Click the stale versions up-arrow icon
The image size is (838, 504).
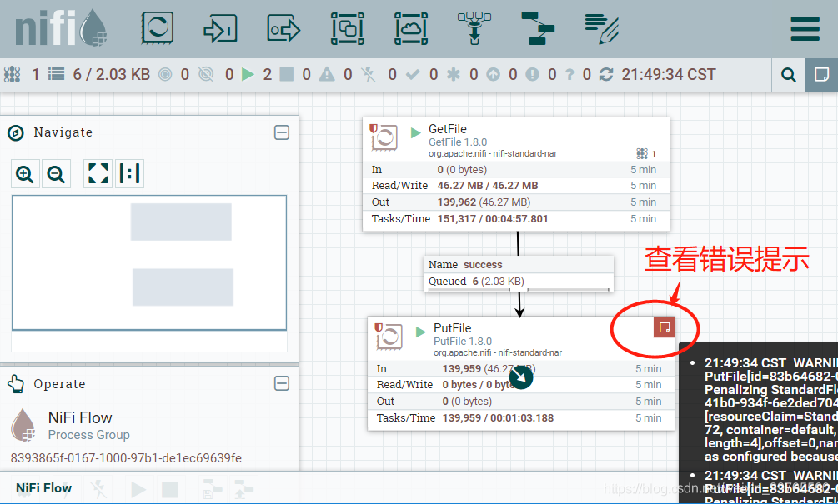coord(494,74)
